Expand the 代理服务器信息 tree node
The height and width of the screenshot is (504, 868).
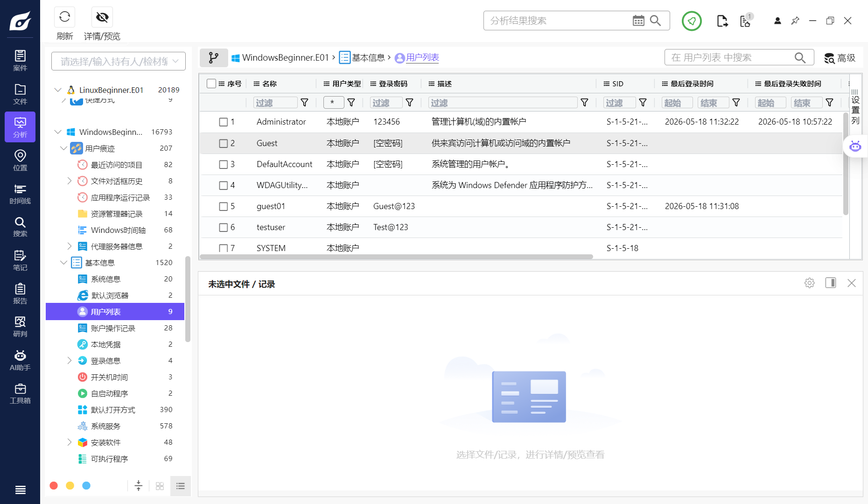point(70,246)
